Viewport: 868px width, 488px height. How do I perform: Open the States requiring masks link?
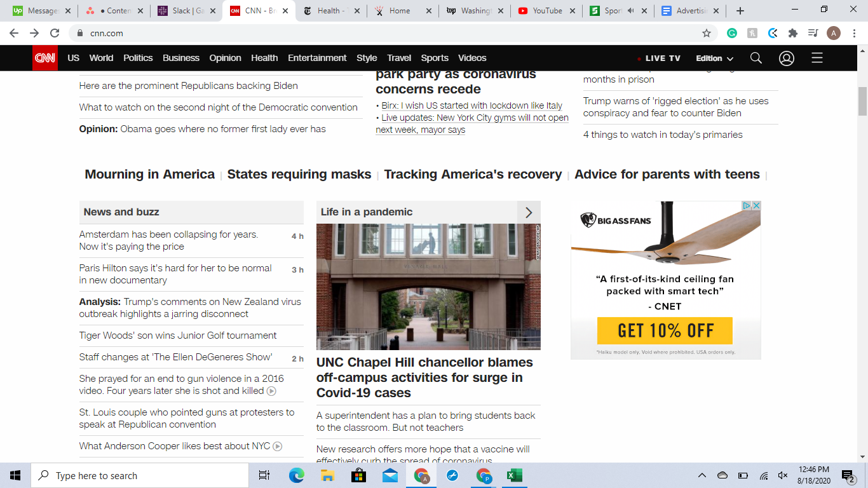(299, 174)
